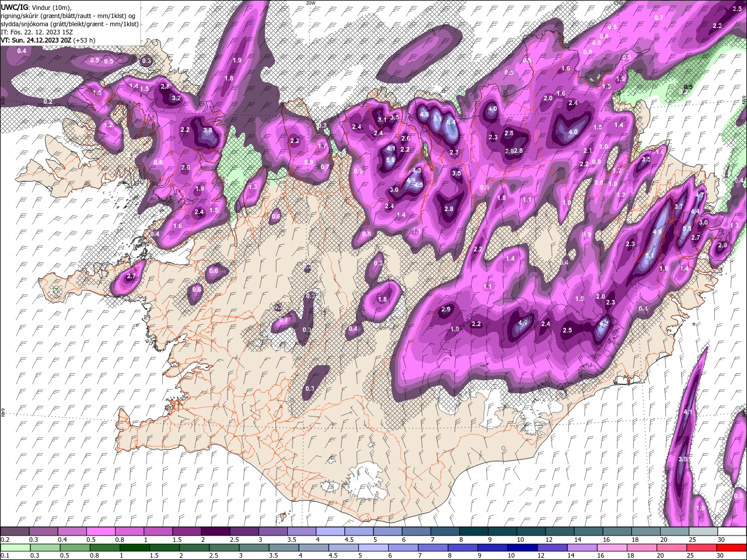Viewport: 747px width, 560px height.
Task: Click the dark teal snow swatch between 8 and 9
Action: 473,531
